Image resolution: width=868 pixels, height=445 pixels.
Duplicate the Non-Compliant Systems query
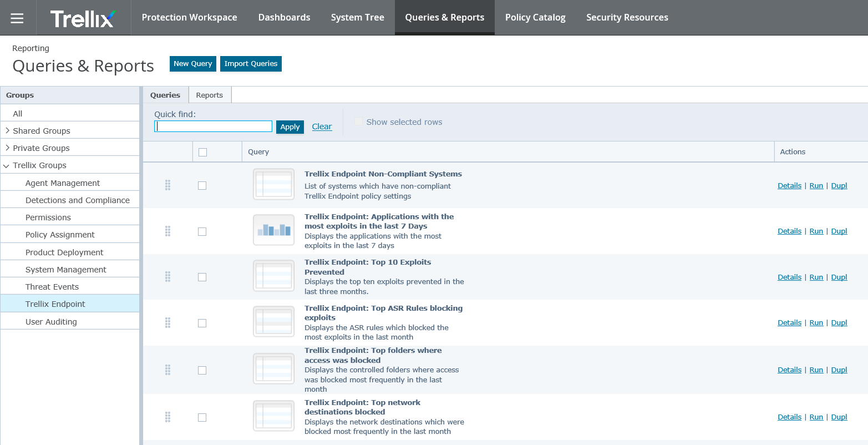[839, 186]
